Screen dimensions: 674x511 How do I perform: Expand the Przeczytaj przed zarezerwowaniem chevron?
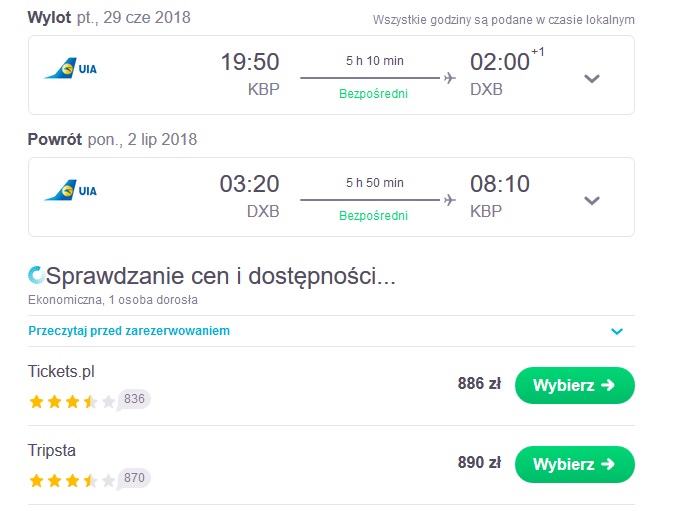click(x=617, y=331)
